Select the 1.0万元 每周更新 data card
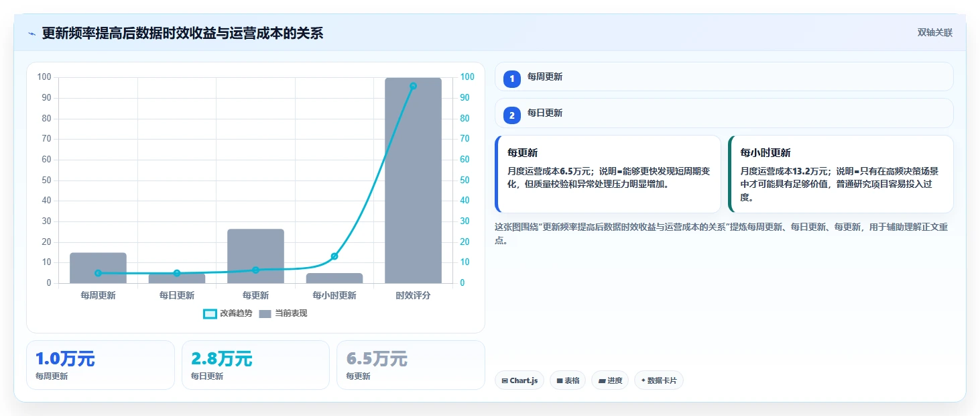This screenshot has height=416, width=980. pyautogui.click(x=101, y=365)
